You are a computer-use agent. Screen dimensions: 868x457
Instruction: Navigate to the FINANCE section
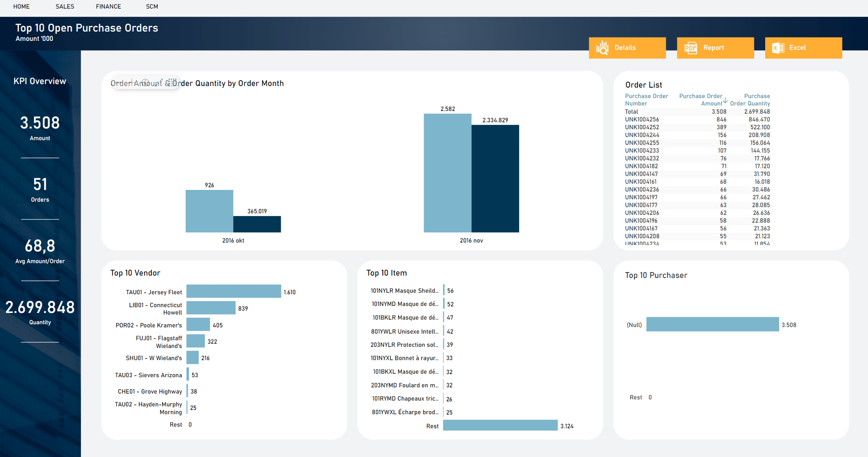pos(108,7)
